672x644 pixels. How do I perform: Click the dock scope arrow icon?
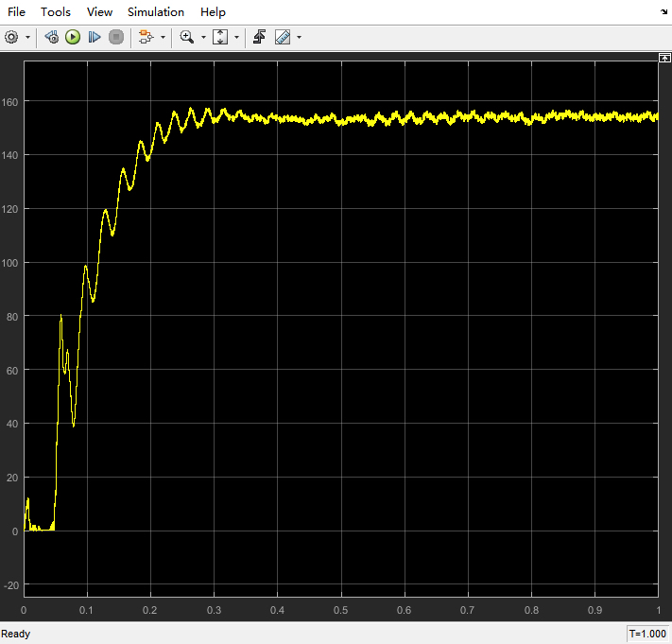(x=663, y=12)
